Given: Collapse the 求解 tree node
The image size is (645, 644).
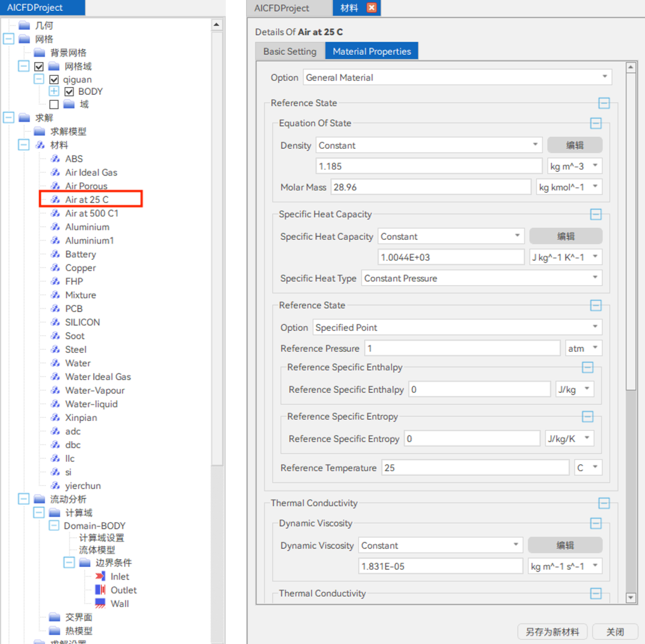Looking at the screenshot, I should click(8, 118).
